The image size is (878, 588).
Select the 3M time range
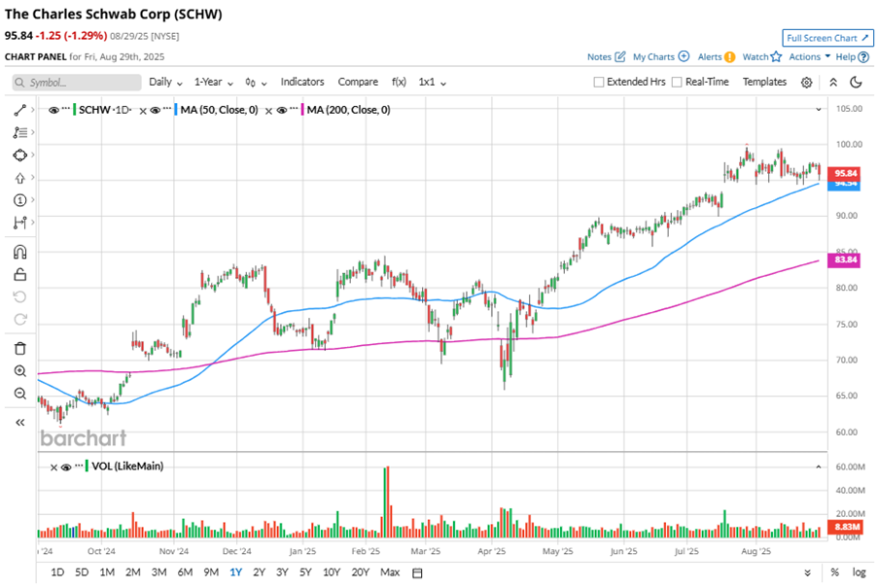click(x=159, y=572)
